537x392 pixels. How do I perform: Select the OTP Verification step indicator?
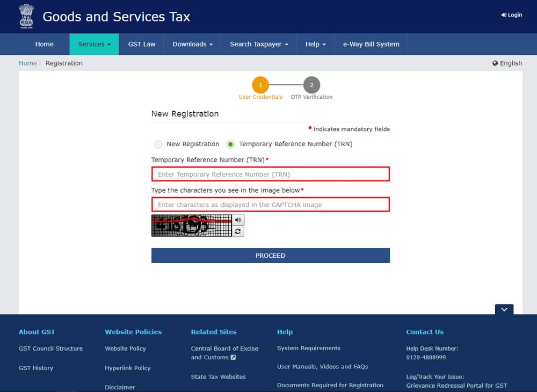(x=311, y=85)
